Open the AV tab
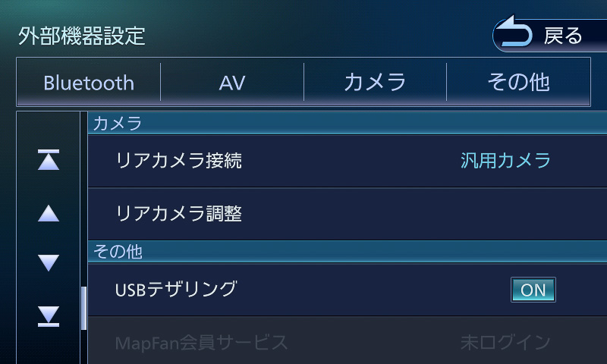607x364 pixels. (232, 83)
